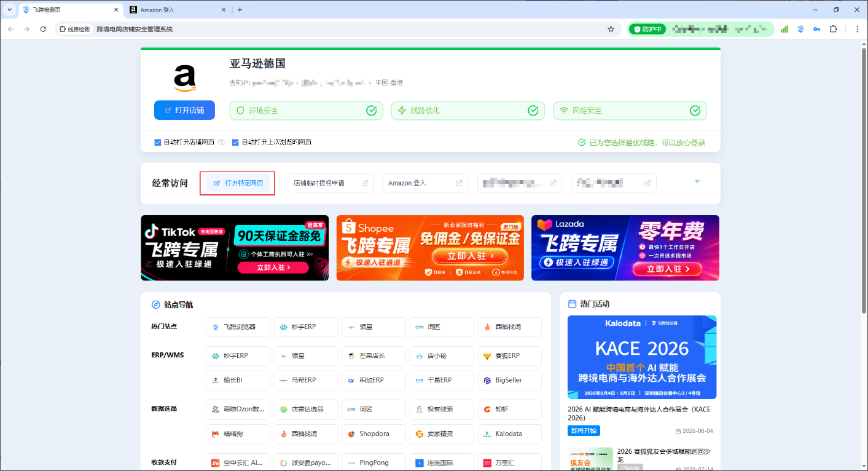The height and width of the screenshot is (471, 868).
Task: Click the green 防护中 badge
Action: point(647,29)
